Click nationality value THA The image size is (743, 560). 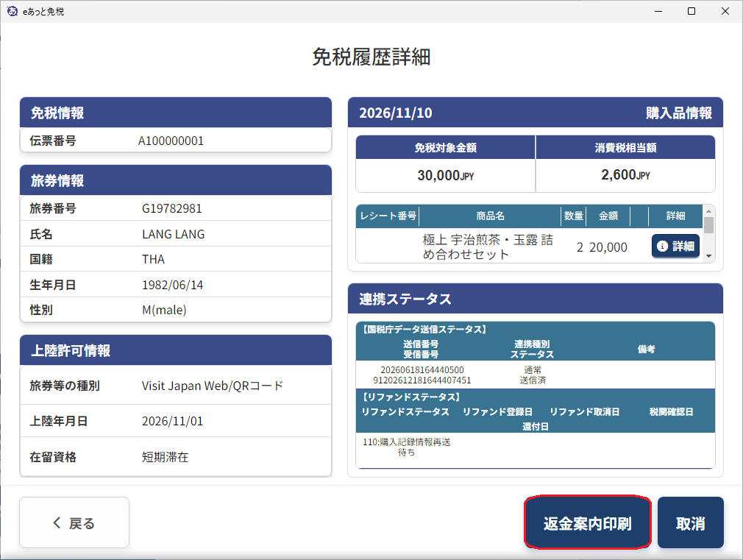[153, 259]
